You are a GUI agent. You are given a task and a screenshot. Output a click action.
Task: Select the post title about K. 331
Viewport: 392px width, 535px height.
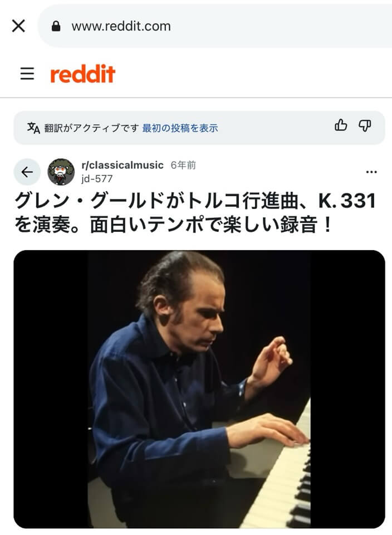(x=195, y=213)
